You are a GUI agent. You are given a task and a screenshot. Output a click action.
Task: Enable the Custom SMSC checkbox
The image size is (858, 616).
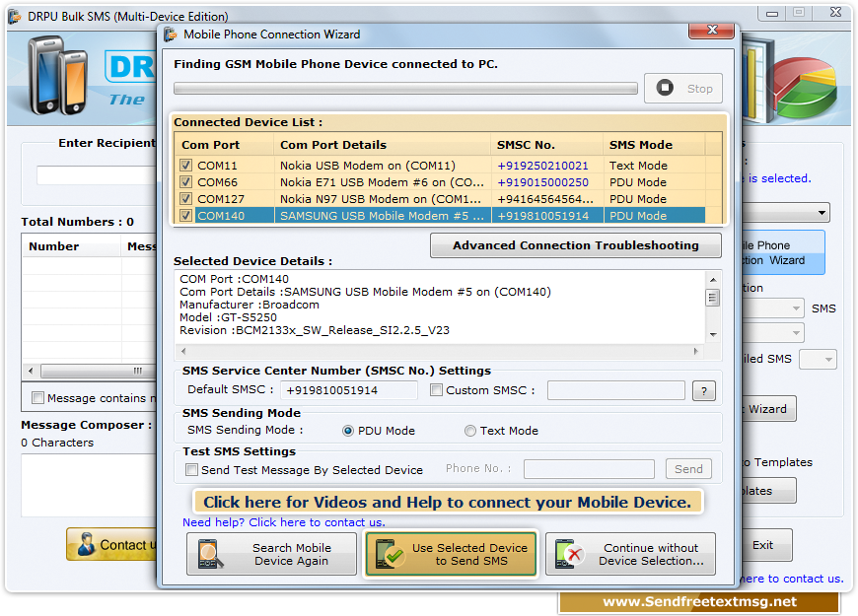click(x=436, y=390)
